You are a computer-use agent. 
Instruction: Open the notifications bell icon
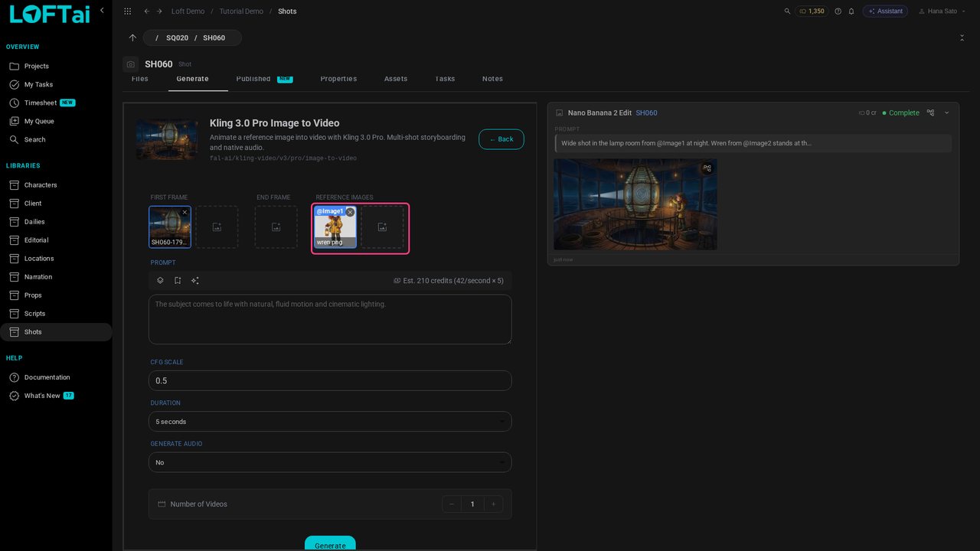(851, 11)
